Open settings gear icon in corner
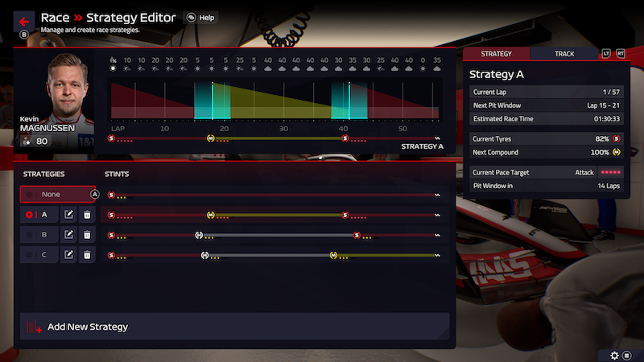This screenshot has height=362, width=644. [614, 356]
